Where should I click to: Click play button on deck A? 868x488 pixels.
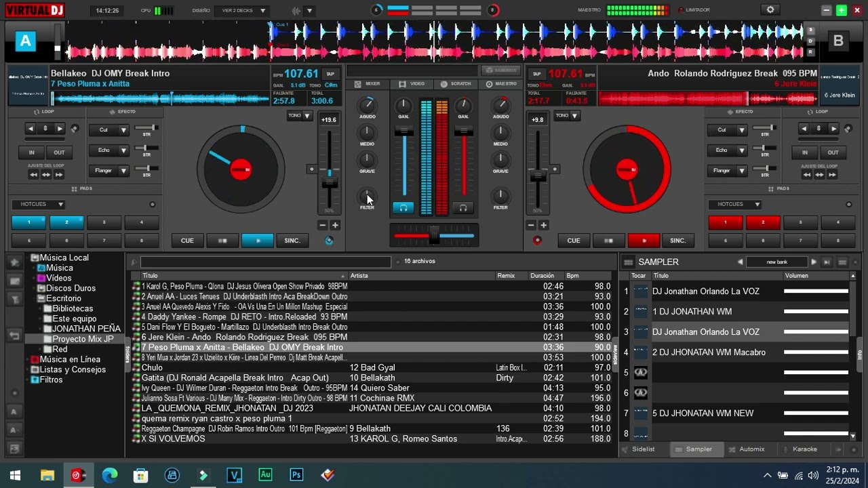point(257,241)
